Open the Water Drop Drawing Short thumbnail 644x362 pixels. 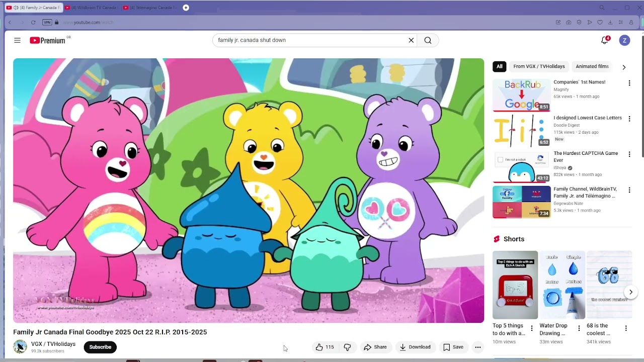pyautogui.click(x=562, y=285)
